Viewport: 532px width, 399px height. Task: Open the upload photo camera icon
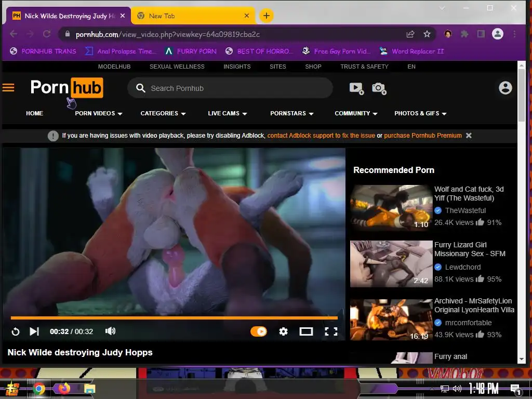click(379, 88)
